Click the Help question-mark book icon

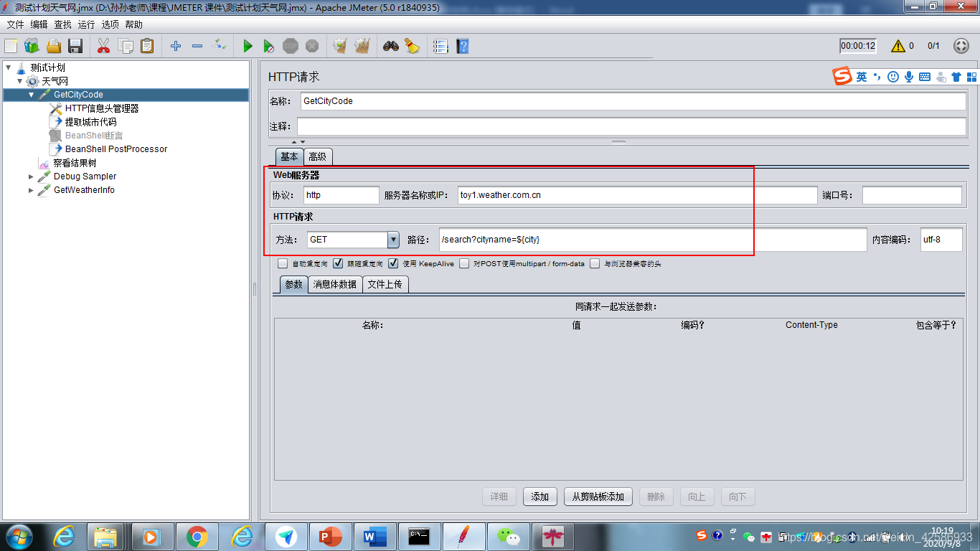pyautogui.click(x=463, y=46)
